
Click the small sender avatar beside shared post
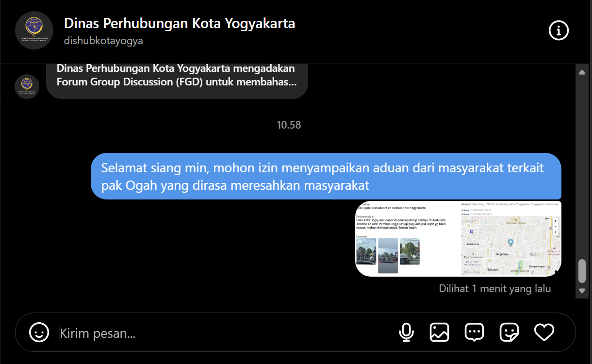pos(27,86)
